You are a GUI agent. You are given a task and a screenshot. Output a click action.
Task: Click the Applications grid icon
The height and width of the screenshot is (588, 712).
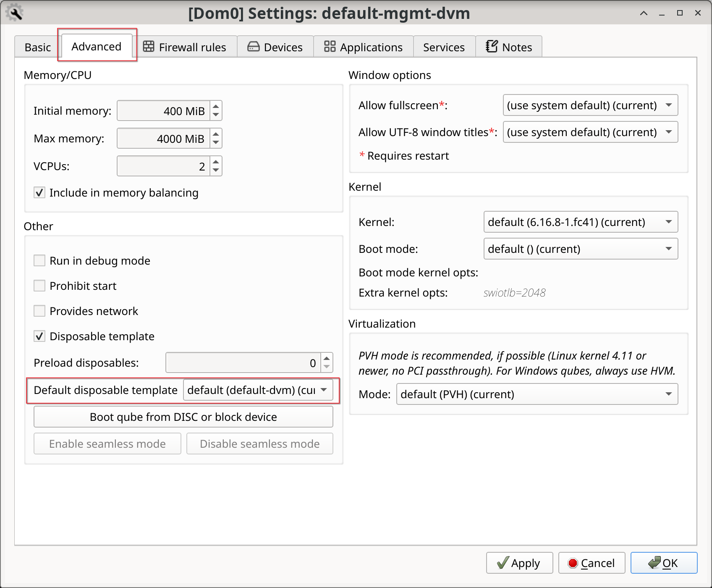click(x=330, y=47)
